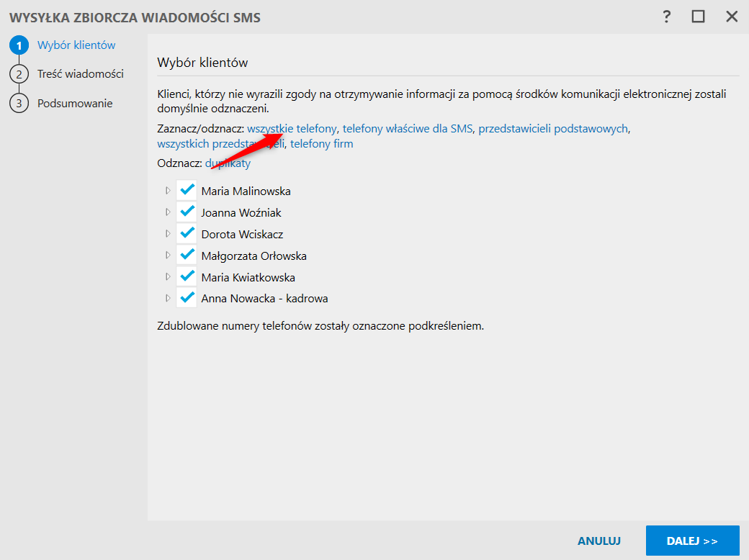Go to Treść wiadomości step
The height and width of the screenshot is (560, 749).
(x=80, y=74)
